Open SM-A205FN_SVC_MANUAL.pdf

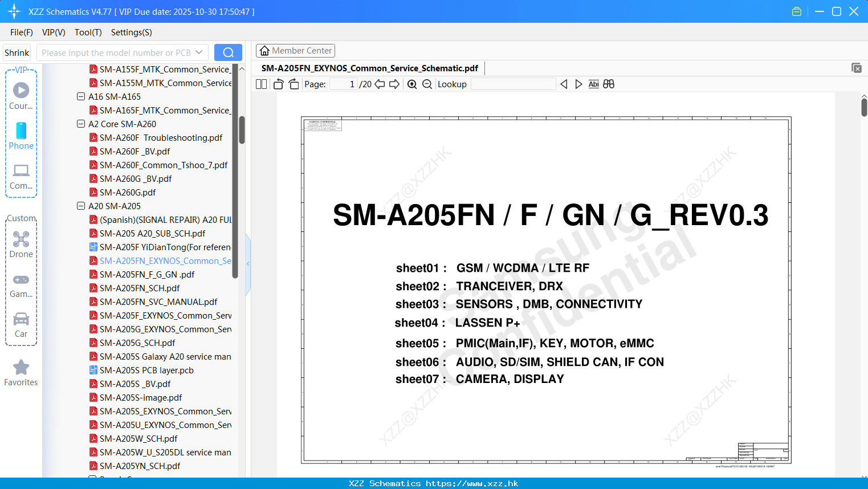click(158, 301)
